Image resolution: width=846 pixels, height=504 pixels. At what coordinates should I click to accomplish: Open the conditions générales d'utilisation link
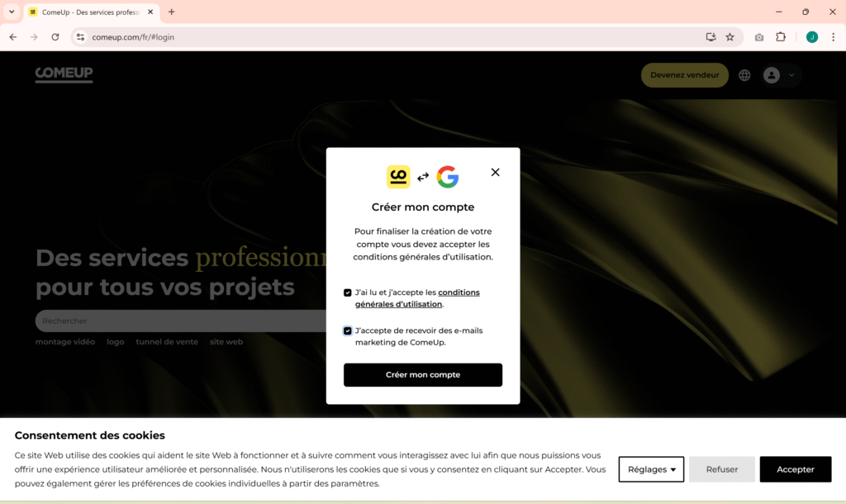point(459,292)
